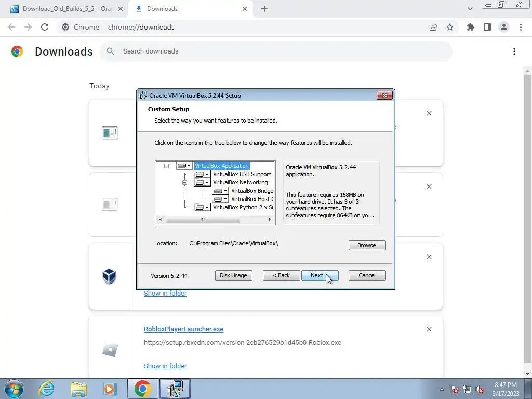Screen dimensions: 532x399
Task: Proceed with the Next button
Action: (320, 275)
